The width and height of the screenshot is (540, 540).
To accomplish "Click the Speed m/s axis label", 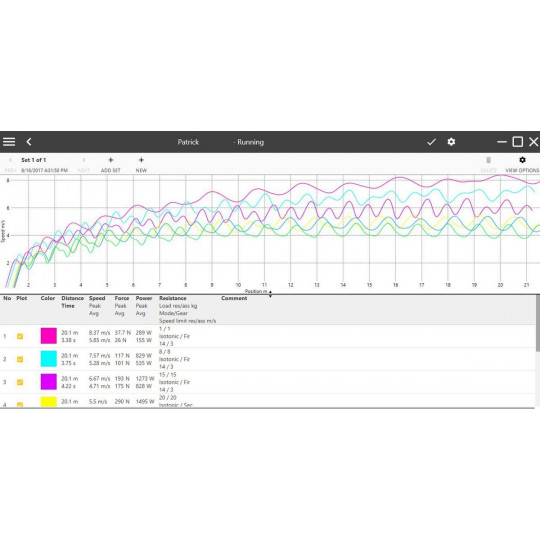I will click(x=3, y=231).
